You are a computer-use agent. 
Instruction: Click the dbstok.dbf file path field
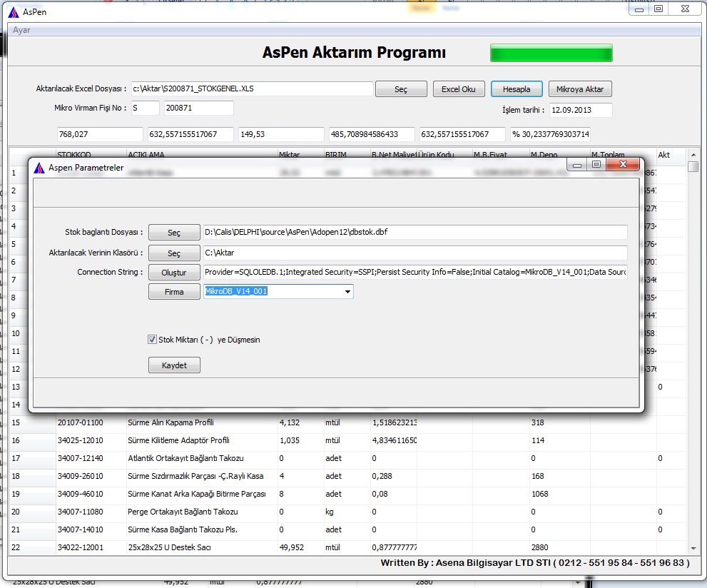point(414,232)
